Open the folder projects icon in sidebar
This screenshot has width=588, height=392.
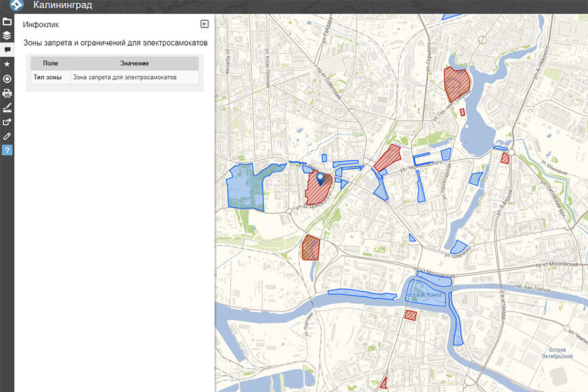(x=7, y=22)
